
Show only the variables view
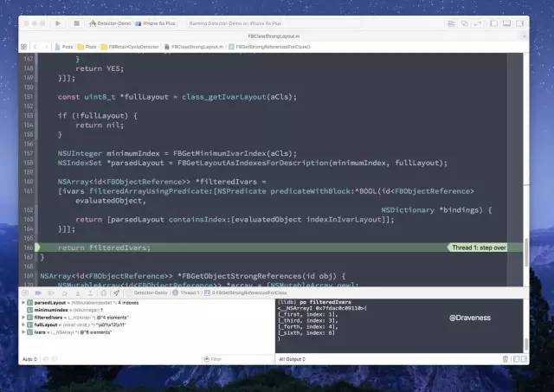tap(516, 359)
